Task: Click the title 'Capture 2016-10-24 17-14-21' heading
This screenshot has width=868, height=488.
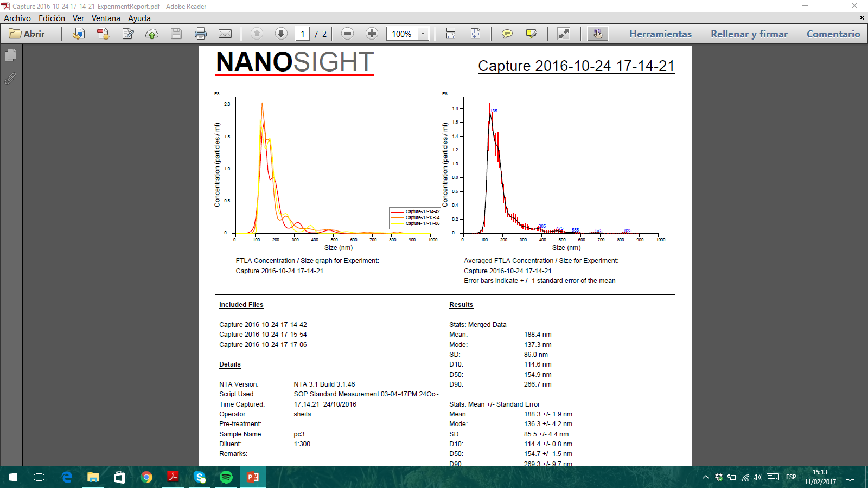Action: pos(576,66)
